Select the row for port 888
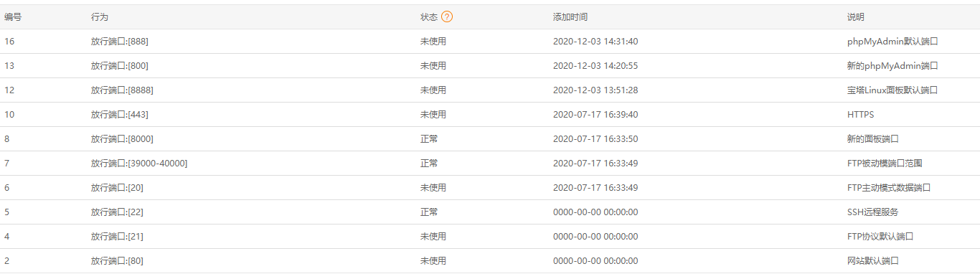The height and width of the screenshot is (279, 980). [x=490, y=42]
